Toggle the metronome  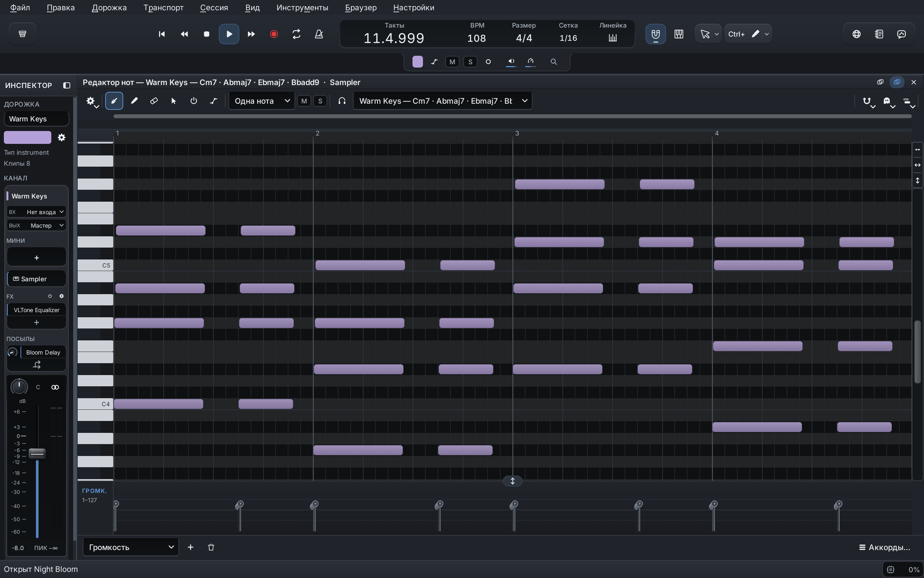tap(319, 34)
